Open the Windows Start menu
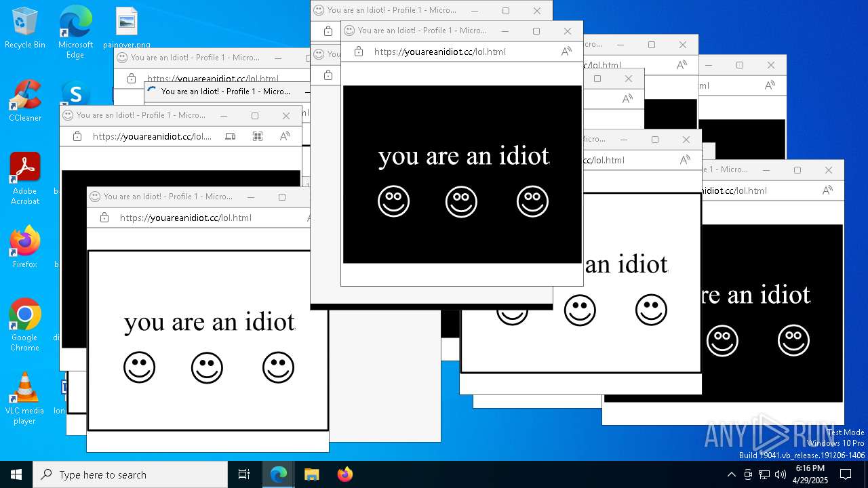 [x=16, y=474]
